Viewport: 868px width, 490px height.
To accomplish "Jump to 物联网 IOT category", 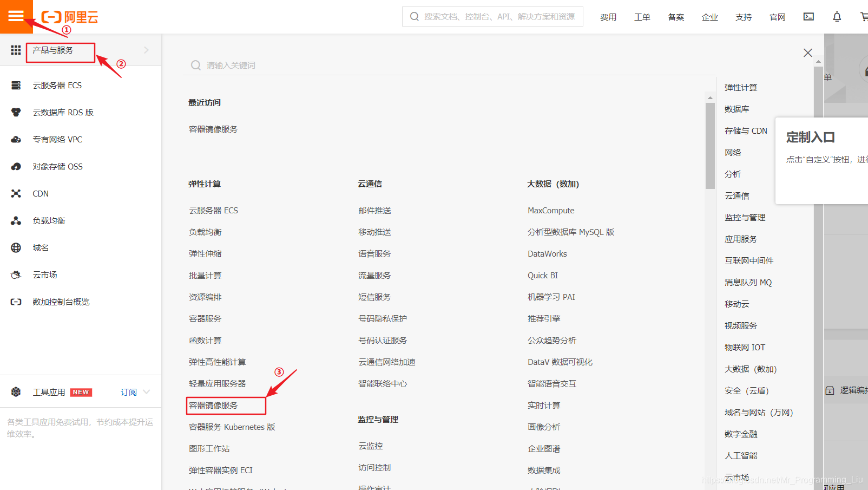I will (x=745, y=348).
